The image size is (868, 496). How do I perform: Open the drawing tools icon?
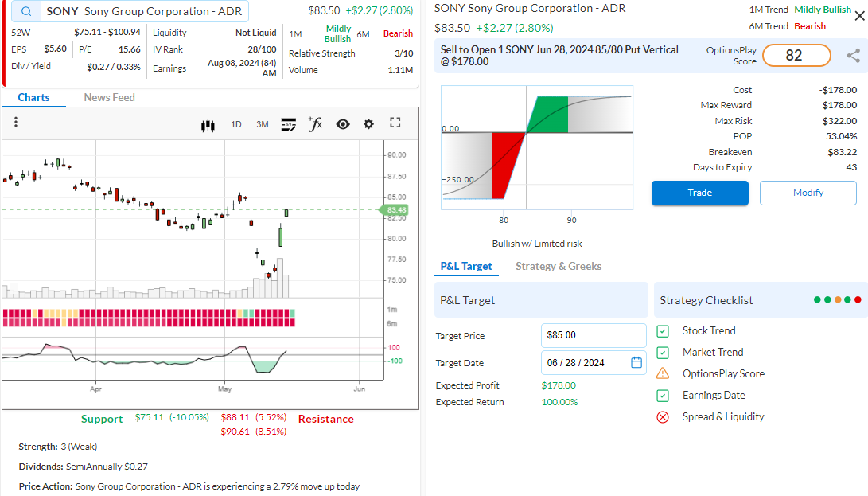click(x=289, y=124)
